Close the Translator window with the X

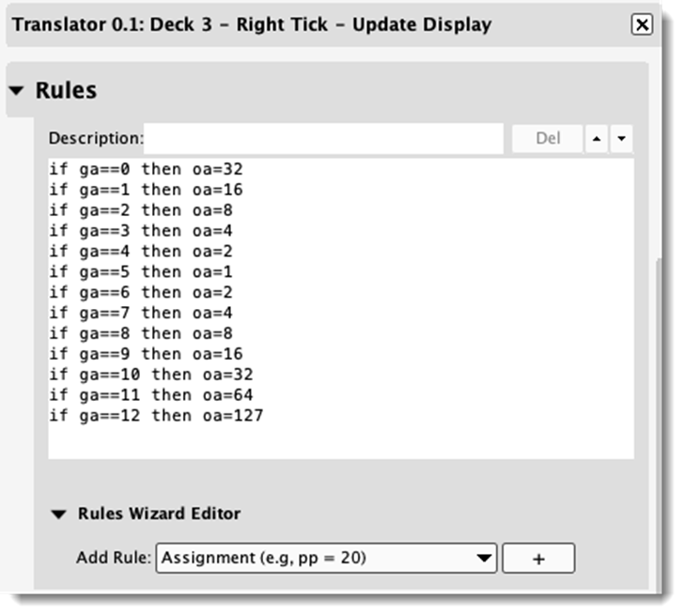pyautogui.click(x=642, y=24)
